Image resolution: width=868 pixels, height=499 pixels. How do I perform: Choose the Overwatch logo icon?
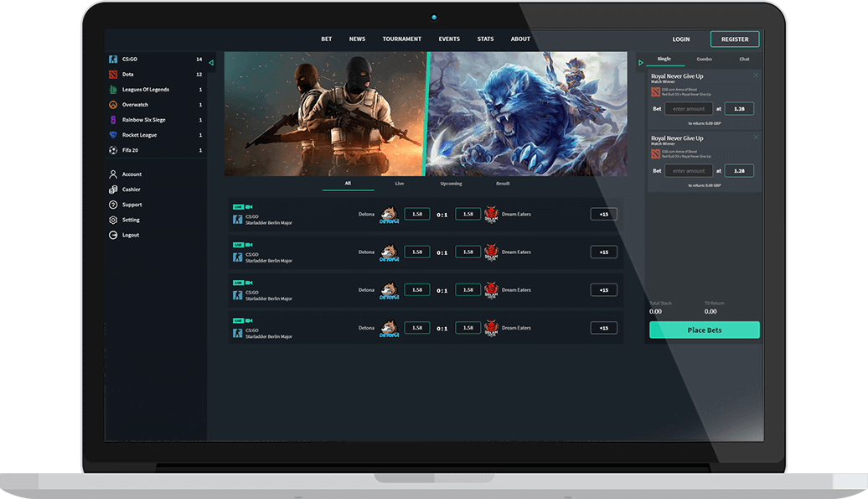point(113,105)
